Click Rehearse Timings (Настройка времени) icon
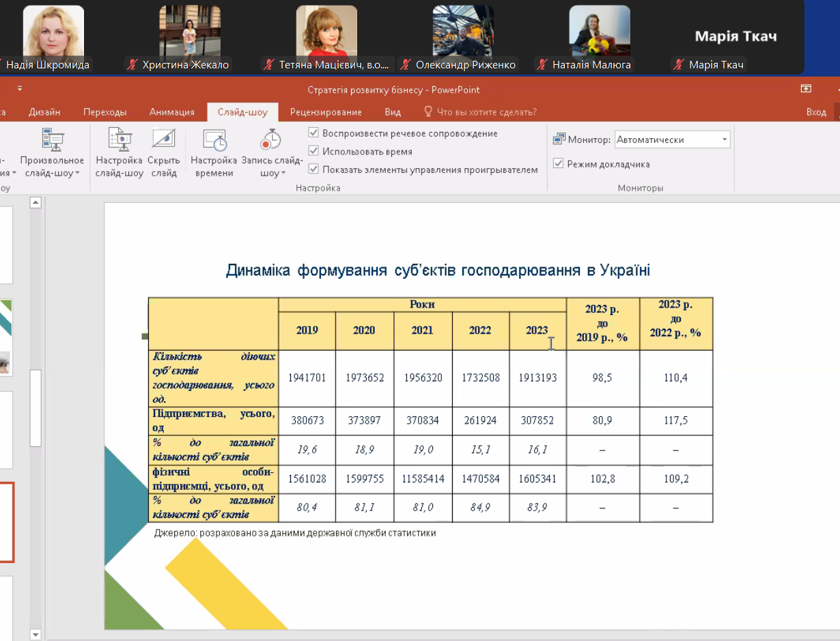The height and width of the screenshot is (641, 840). pos(214,141)
